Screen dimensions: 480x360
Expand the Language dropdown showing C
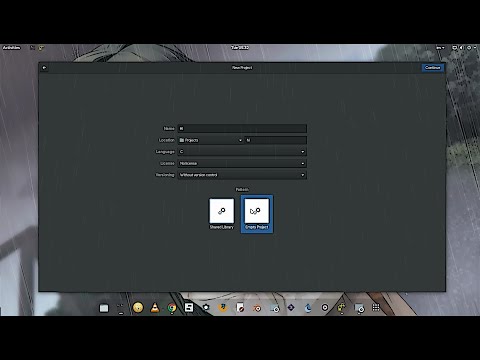242,152
